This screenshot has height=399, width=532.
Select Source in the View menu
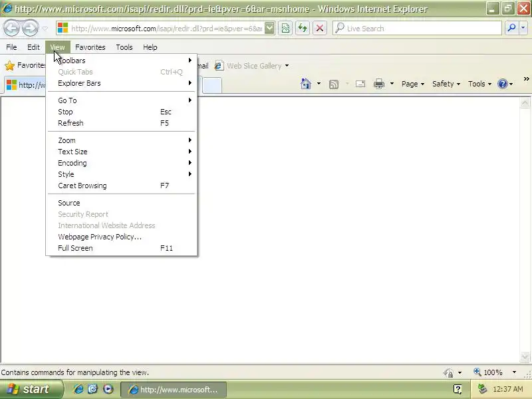click(x=122, y=203)
